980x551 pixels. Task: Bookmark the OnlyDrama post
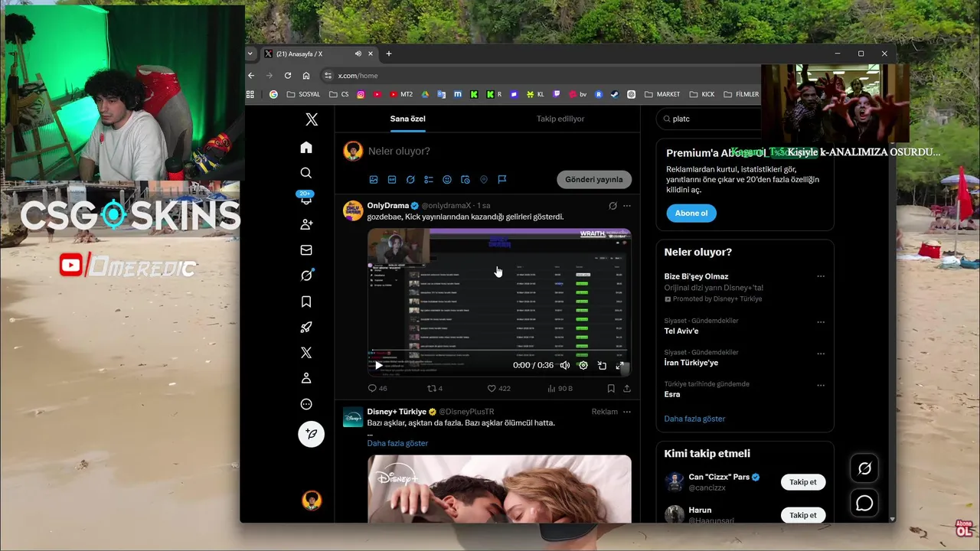[611, 389]
